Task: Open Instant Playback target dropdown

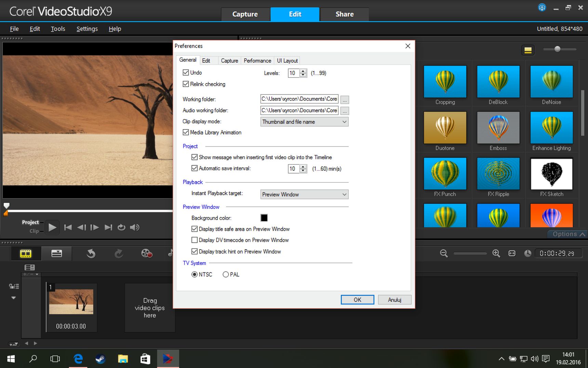Action: (x=304, y=194)
